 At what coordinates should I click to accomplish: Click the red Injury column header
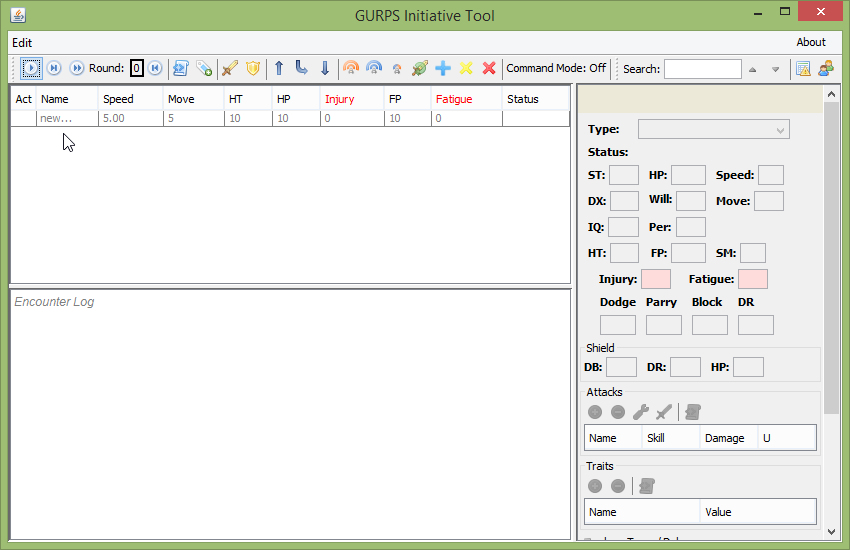point(352,99)
